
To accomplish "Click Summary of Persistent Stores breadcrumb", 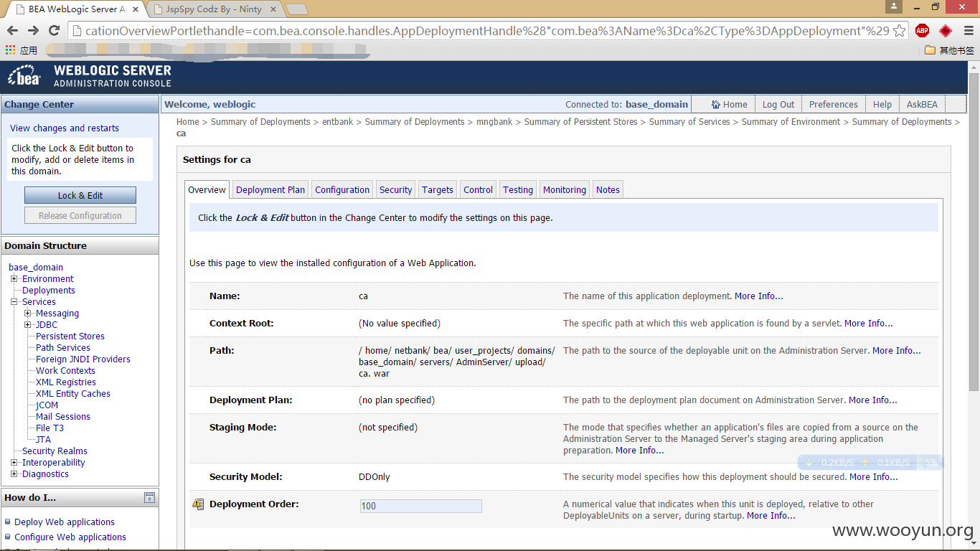I will coord(581,121).
